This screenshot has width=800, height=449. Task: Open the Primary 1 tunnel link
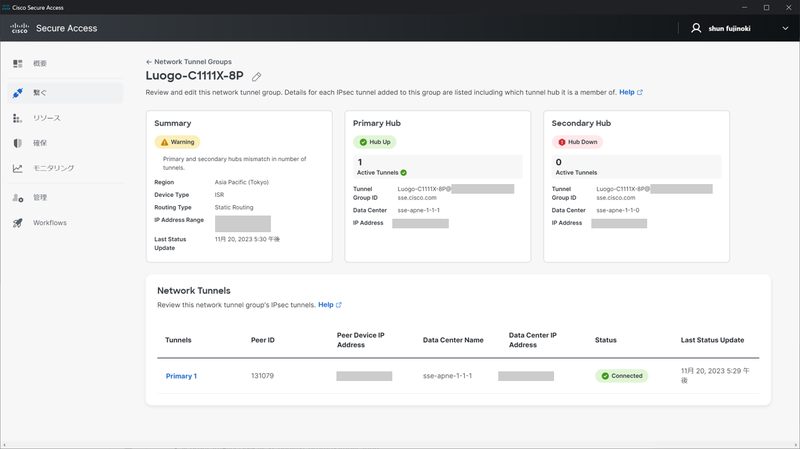[181, 376]
